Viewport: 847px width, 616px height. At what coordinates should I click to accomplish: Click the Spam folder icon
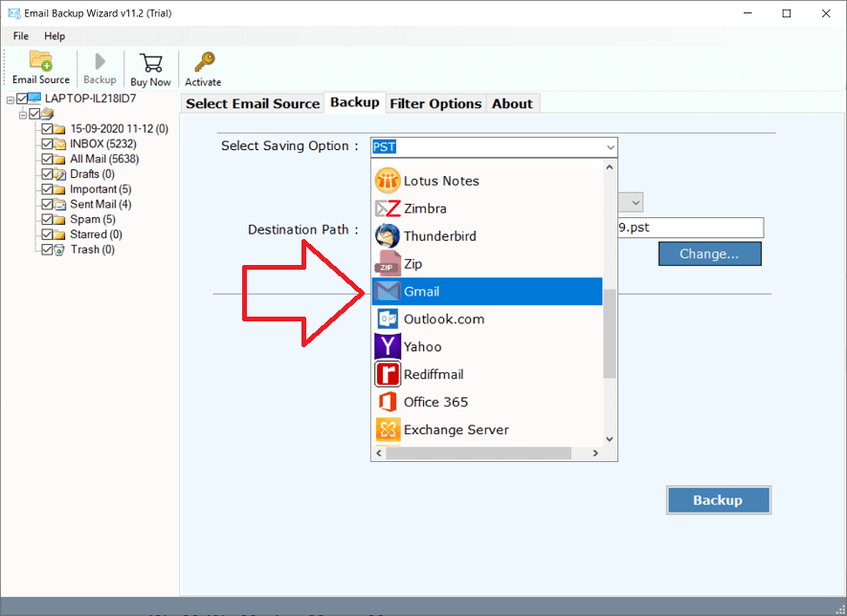coord(59,220)
